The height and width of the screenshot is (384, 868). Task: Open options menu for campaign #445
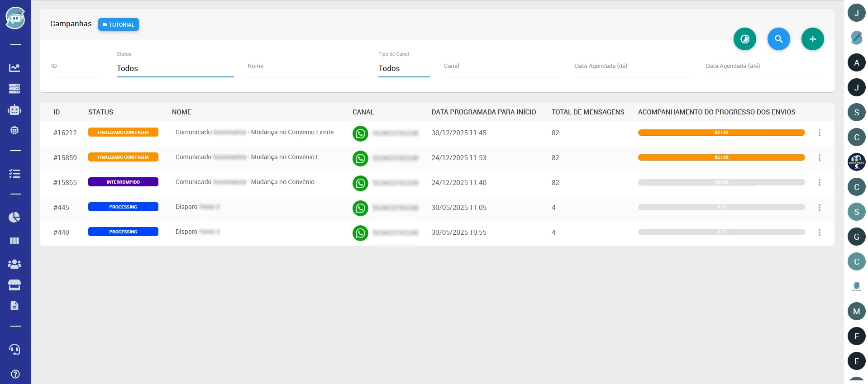[819, 208]
